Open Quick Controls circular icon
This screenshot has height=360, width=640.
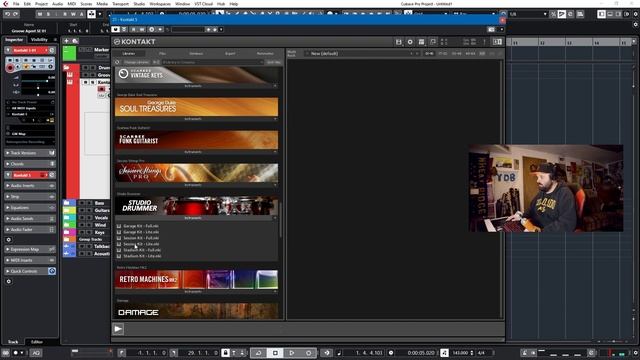tap(52, 271)
